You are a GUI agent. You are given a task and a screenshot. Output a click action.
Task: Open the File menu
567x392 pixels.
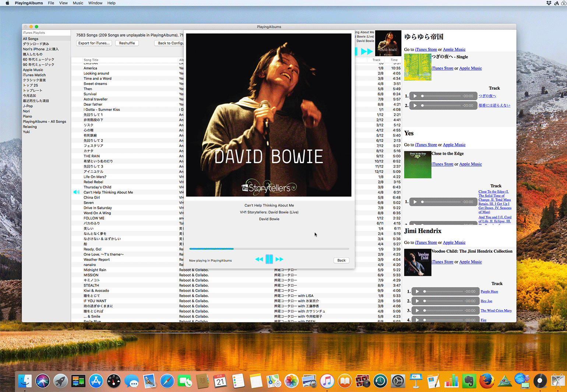point(51,3)
